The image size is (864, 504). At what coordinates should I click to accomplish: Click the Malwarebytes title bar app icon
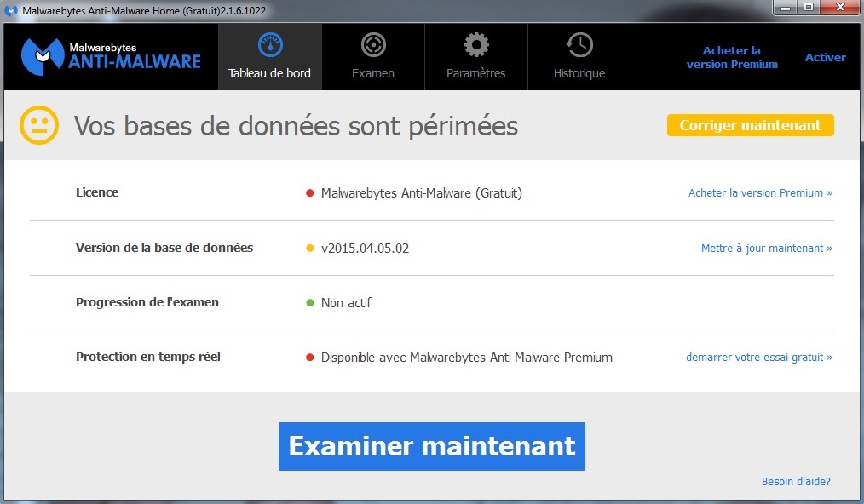[x=11, y=10]
